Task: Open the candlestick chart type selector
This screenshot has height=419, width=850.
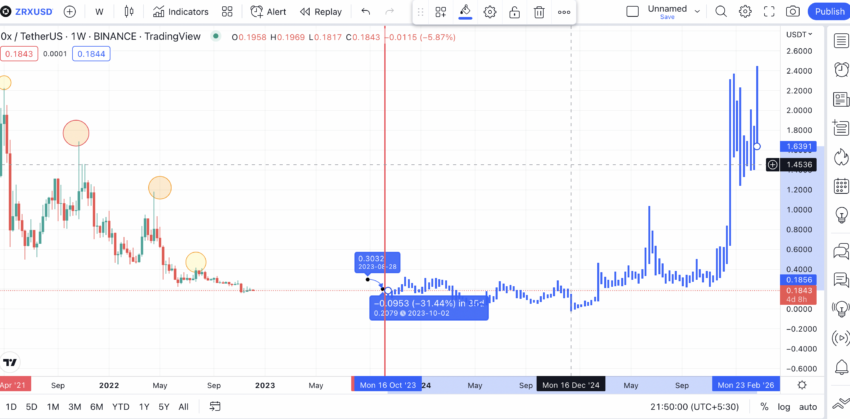Action: coord(128,11)
